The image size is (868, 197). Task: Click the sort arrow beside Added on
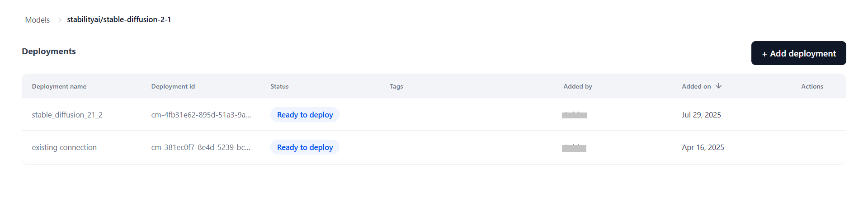coord(718,86)
